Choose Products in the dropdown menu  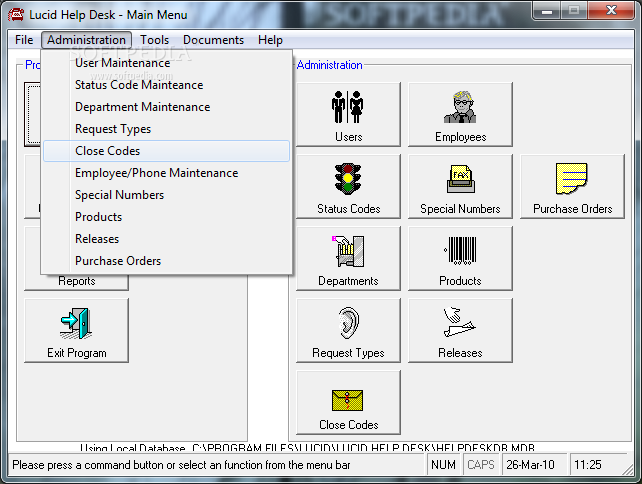pos(166,217)
